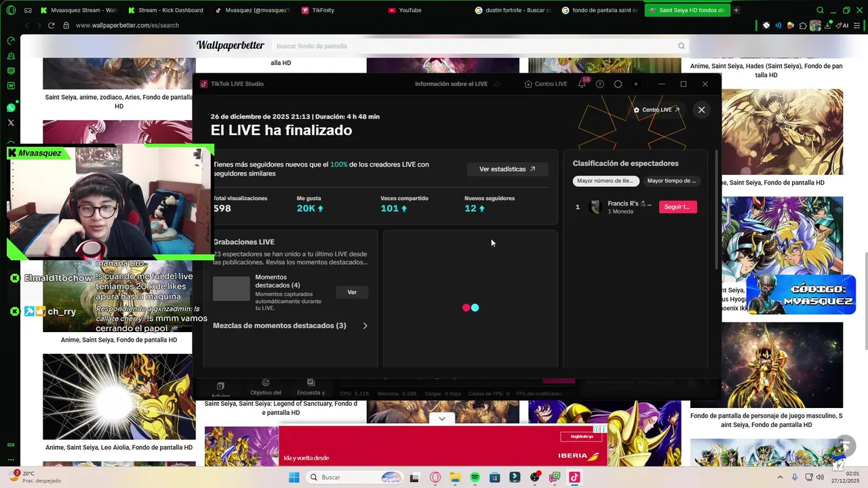This screenshot has height=488, width=868.
Task: Go back in browser history
Action: click(x=27, y=25)
